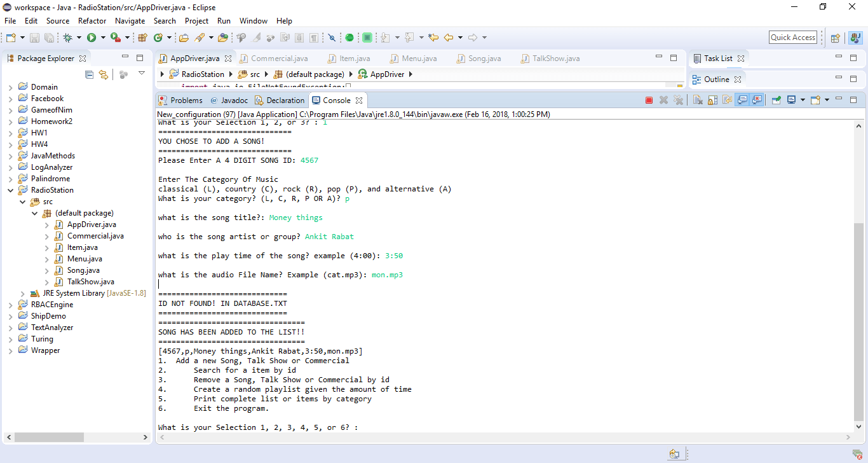Click the New Java Package icon

[x=142, y=38]
